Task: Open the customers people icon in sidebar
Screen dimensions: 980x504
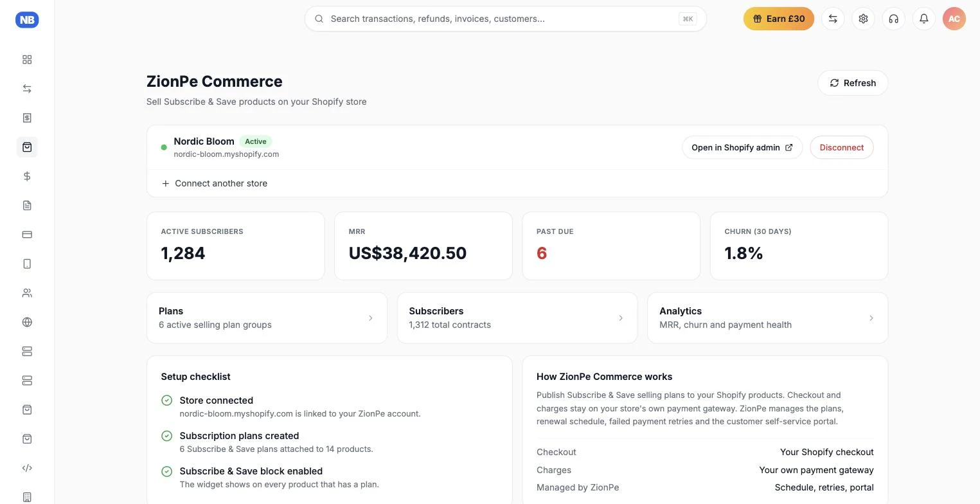Action: click(27, 293)
